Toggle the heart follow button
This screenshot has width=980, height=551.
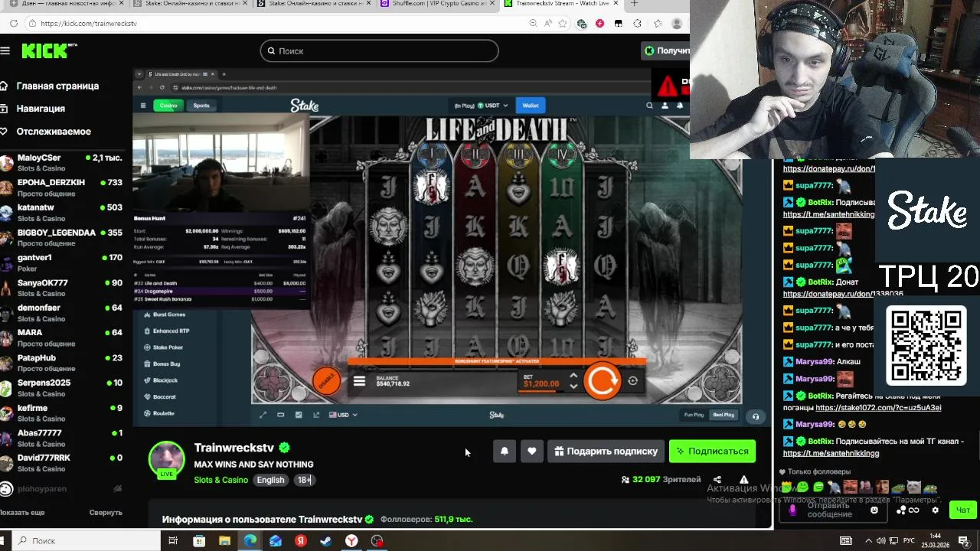[532, 452]
